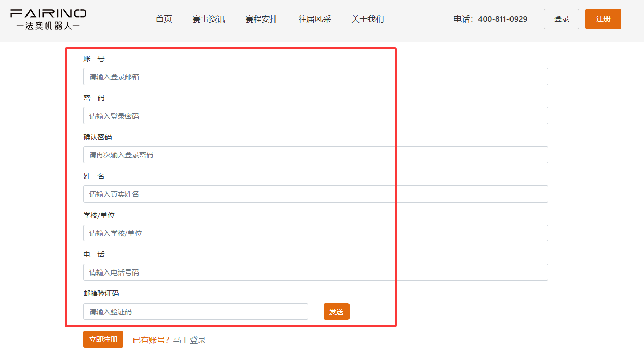Go to the 赛事资讯 page
The height and width of the screenshot is (356, 644).
(x=208, y=19)
